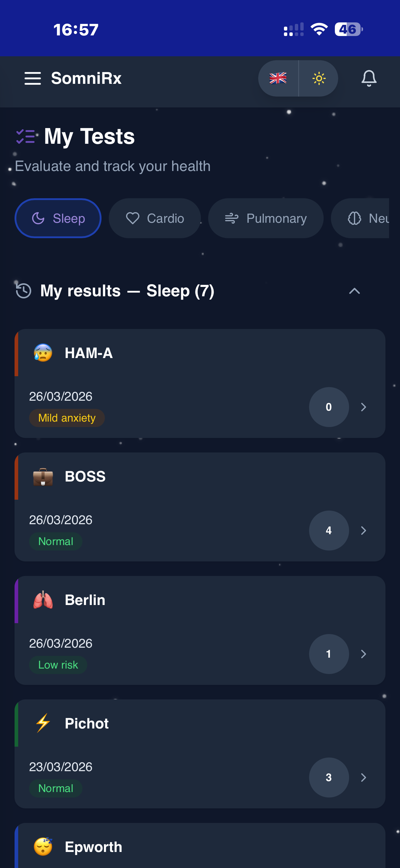Expand HAM-A result details chevron

click(363, 407)
